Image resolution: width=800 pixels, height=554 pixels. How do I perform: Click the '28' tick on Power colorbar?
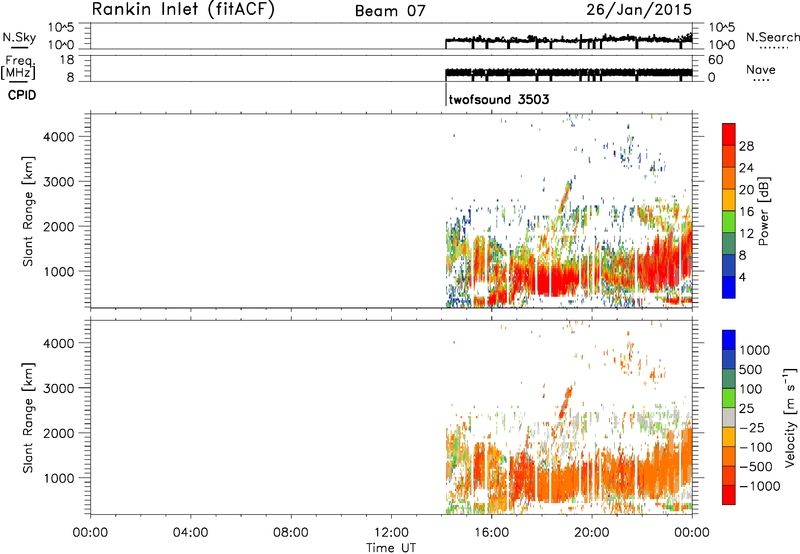click(746, 146)
